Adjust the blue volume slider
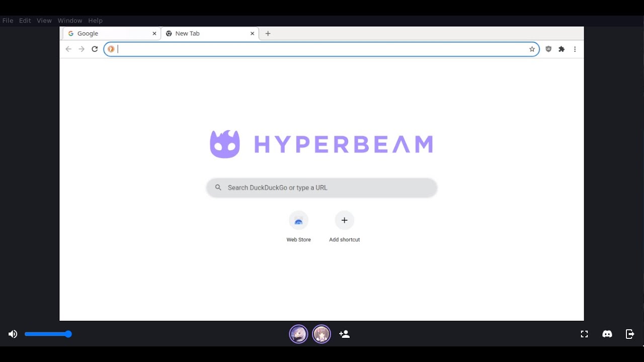The height and width of the screenshot is (362, 644). 48,334
